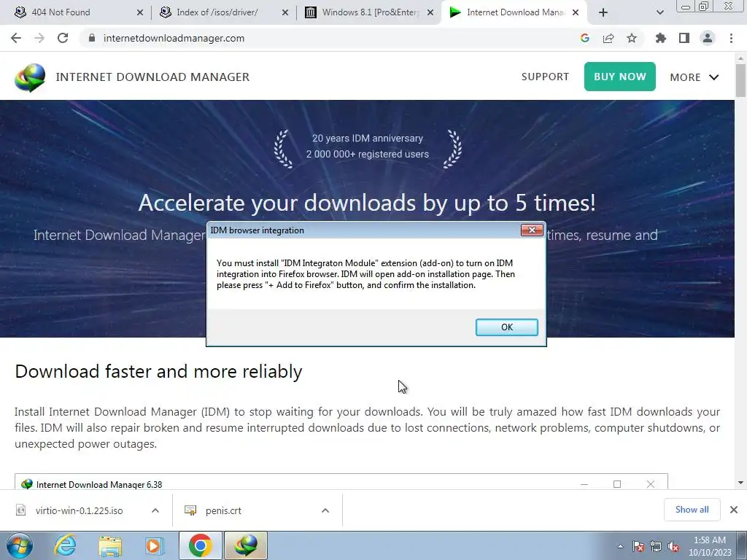Select Chrome in the taskbar
Image resolution: width=747 pixels, height=560 pixels.
coord(200,545)
